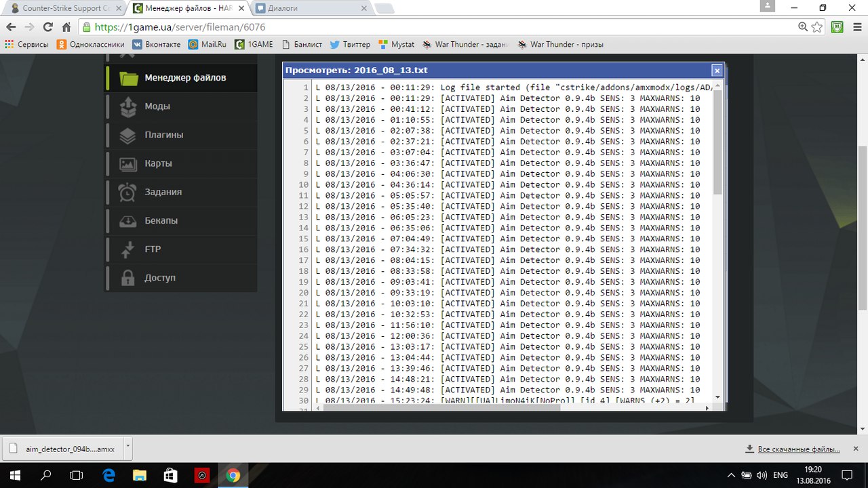Click the browser back arrow

coord(11,27)
